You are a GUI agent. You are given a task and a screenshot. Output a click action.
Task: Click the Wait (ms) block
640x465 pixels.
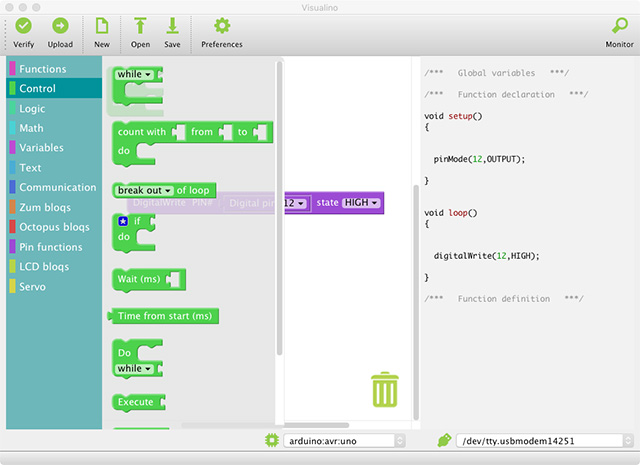point(140,279)
